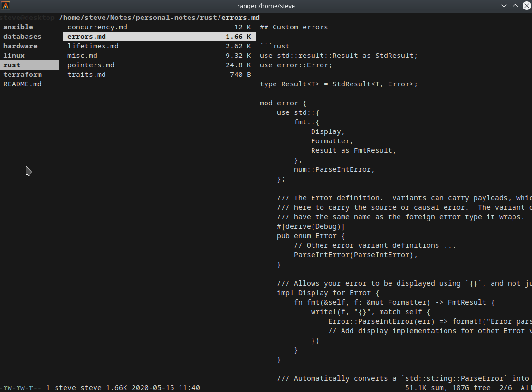The height and width of the screenshot is (392, 532).
Task: Click the keep-below down chevron in title bar
Action: point(504,6)
